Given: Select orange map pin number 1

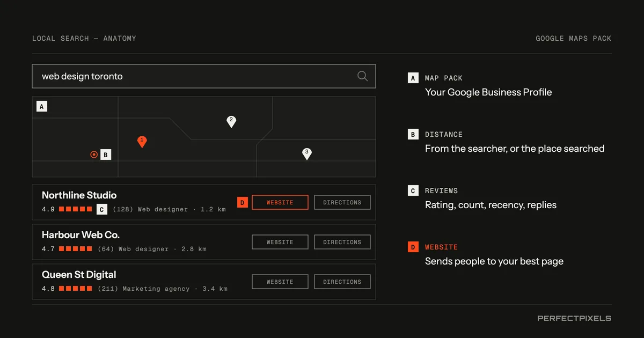Looking at the screenshot, I should (142, 142).
